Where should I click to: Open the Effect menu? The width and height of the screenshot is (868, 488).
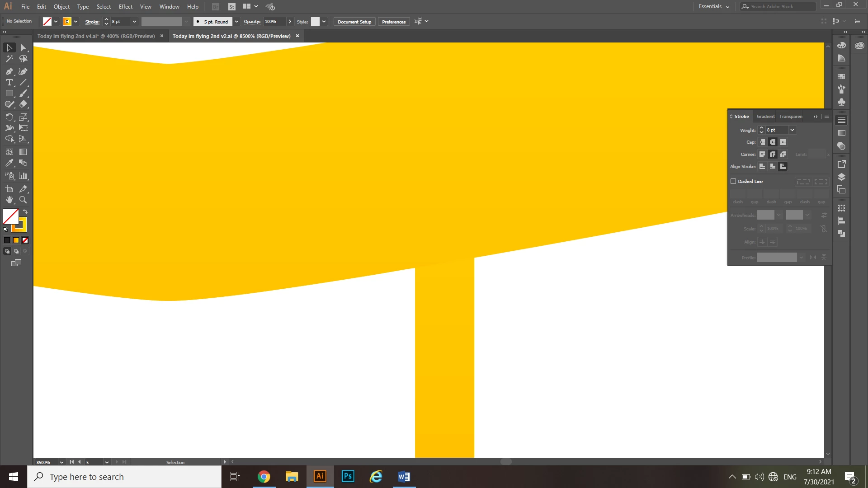[x=125, y=6]
